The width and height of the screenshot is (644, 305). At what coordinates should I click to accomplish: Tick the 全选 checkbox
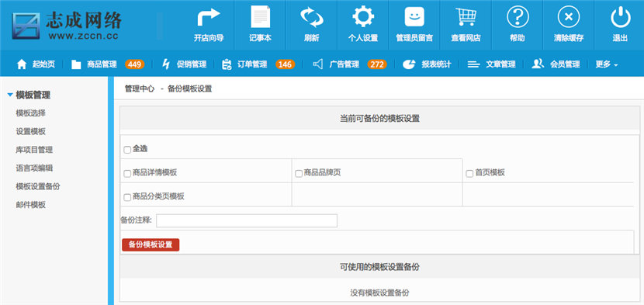(x=127, y=150)
